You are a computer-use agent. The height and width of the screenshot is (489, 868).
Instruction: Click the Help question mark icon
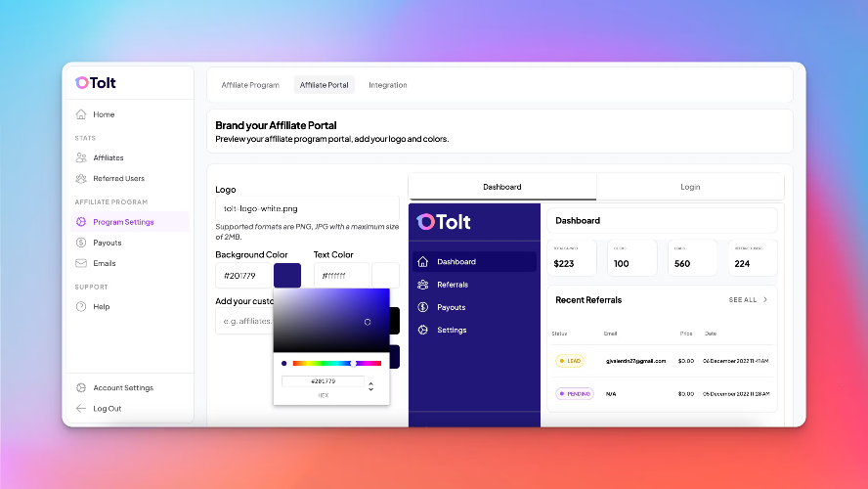click(81, 306)
